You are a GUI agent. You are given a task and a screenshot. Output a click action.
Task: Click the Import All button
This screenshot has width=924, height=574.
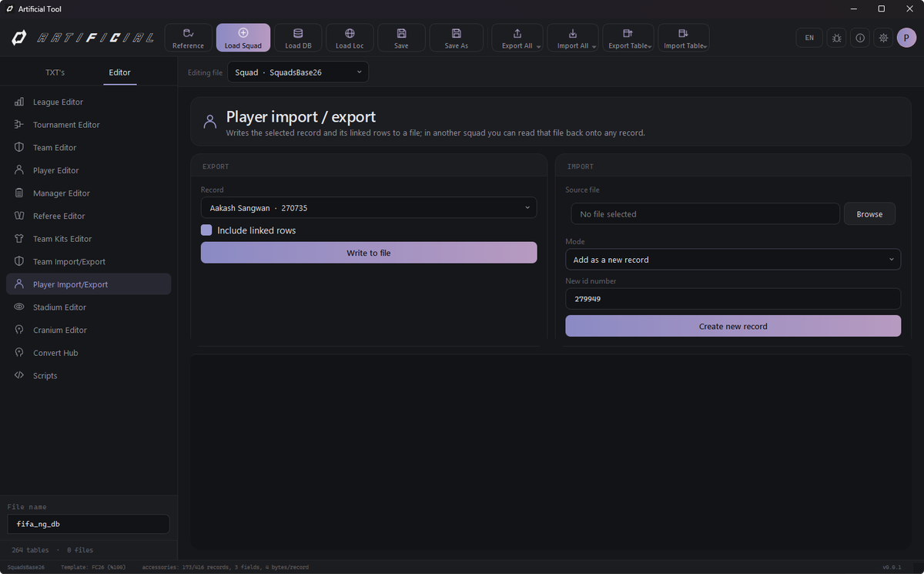(x=573, y=38)
